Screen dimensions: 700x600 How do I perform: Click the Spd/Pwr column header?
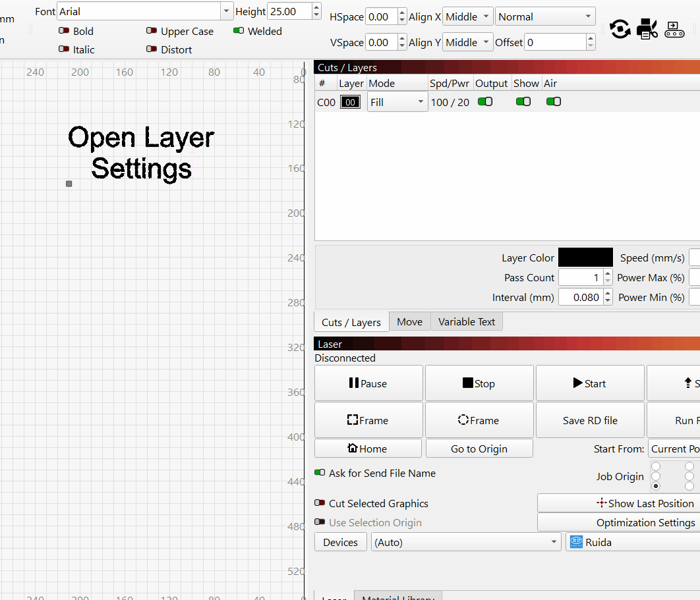tap(450, 84)
